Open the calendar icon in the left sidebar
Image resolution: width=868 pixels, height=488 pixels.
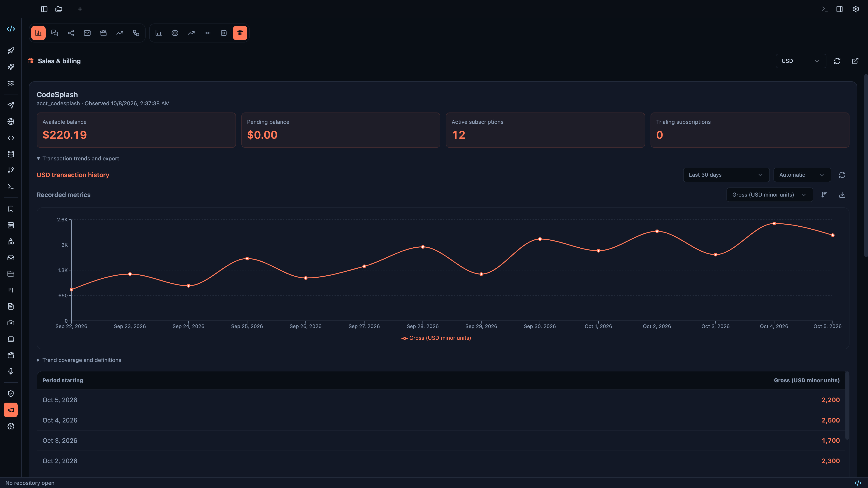point(11,225)
